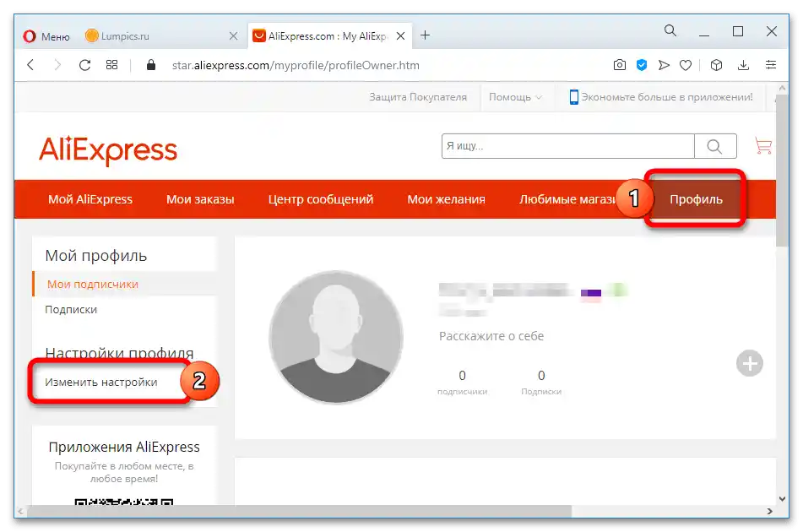Open Защита Покупателя link
The height and width of the screenshot is (532, 803).
click(418, 97)
